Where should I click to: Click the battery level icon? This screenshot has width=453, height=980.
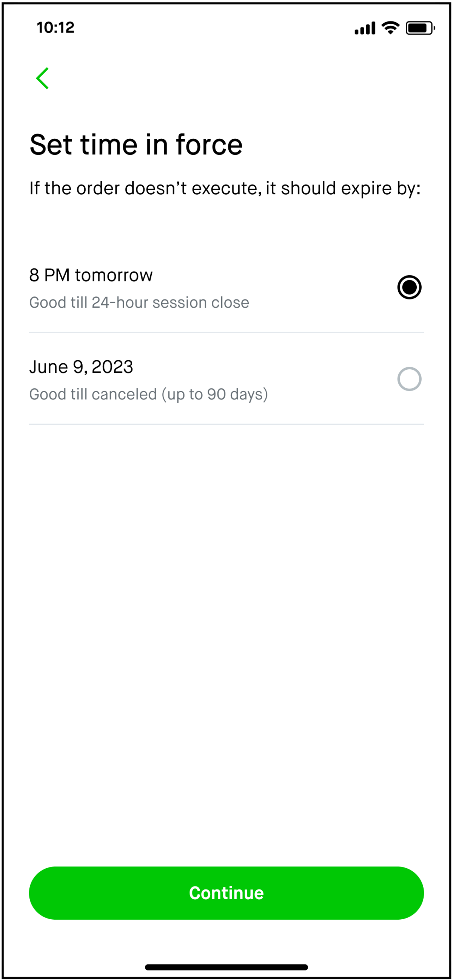pos(420,28)
